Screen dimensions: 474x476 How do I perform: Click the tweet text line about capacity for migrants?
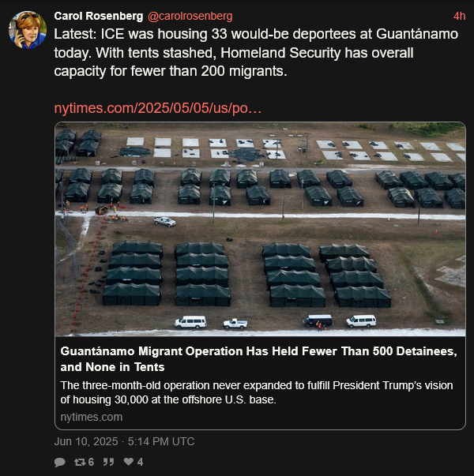[x=171, y=71]
